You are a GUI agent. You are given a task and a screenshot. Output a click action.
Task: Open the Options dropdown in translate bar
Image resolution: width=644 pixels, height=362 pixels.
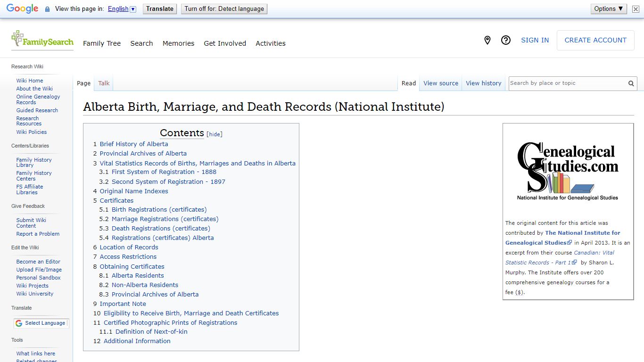click(609, 9)
